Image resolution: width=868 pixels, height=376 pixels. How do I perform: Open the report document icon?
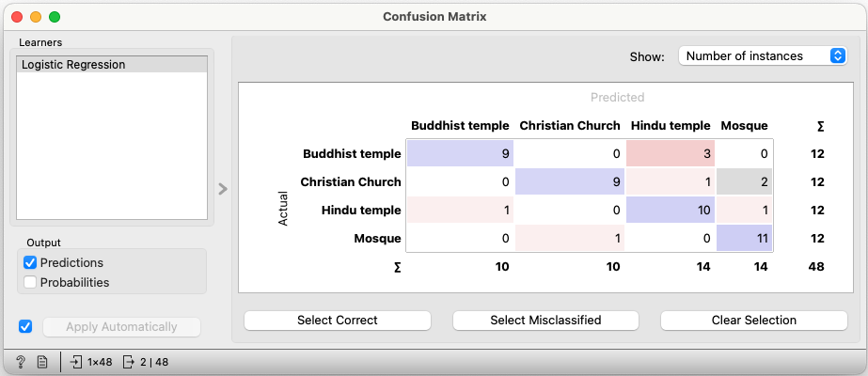(x=42, y=362)
